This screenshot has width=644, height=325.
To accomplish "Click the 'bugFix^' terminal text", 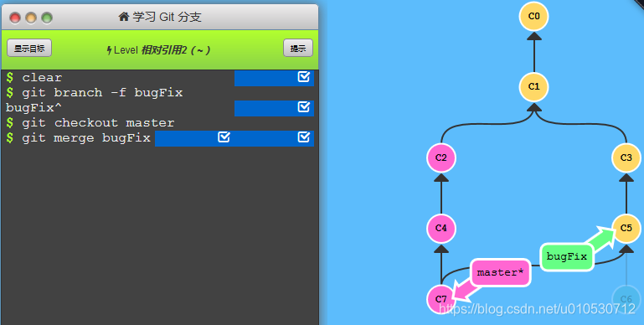I will point(33,107).
